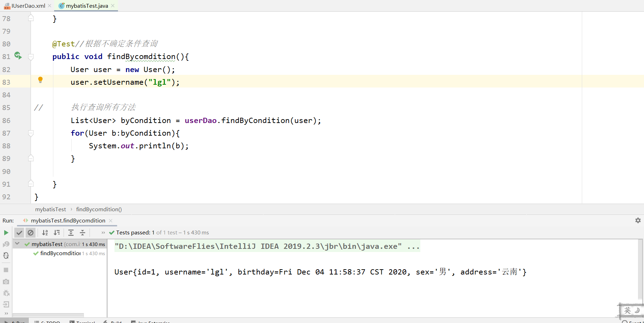The image size is (644, 323).
Task: Click the IME moon icon
Action: [637, 310]
